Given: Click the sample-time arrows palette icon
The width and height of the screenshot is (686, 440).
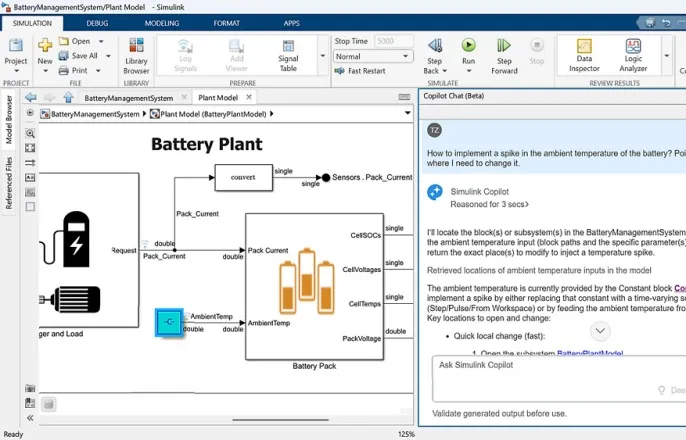Looking at the screenshot, I should (x=30, y=163).
